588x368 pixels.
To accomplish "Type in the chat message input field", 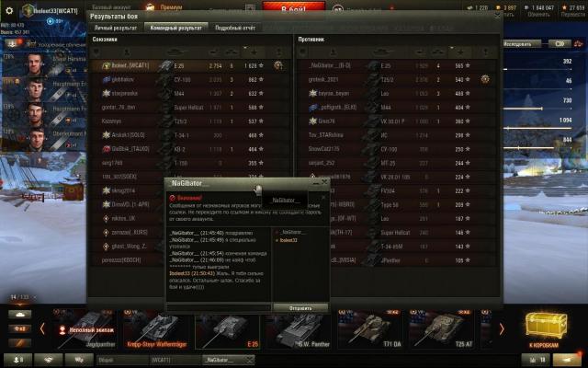I will pos(219,307).
